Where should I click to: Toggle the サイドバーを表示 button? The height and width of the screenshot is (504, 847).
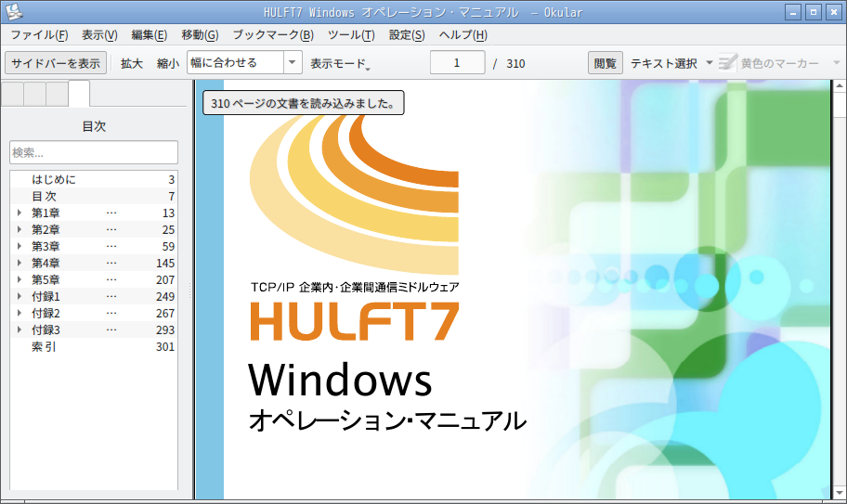[56, 63]
